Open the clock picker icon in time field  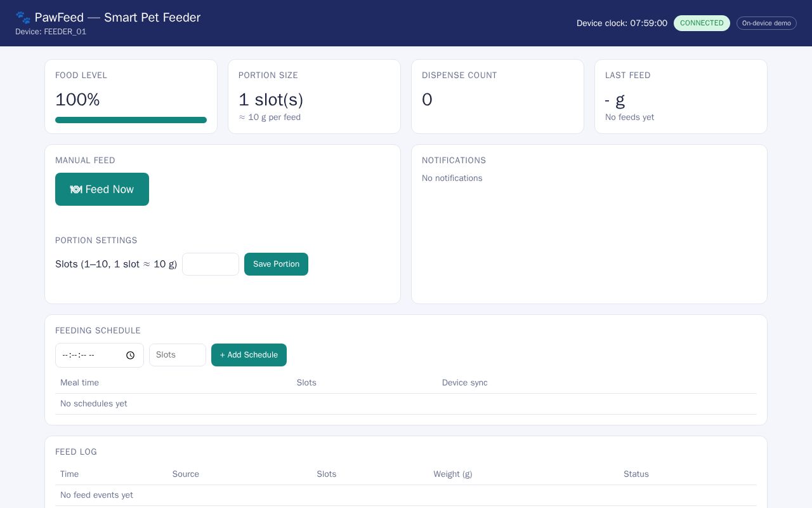[130, 355]
